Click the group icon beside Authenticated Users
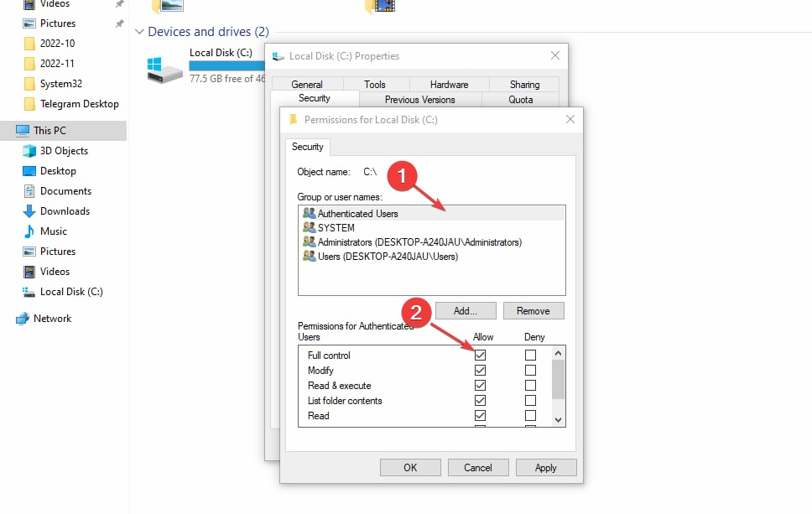 (310, 213)
